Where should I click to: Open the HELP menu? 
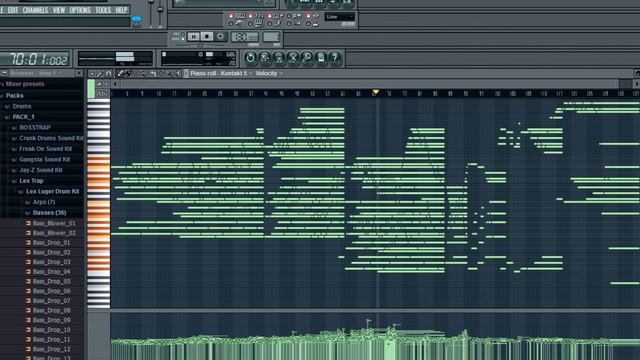click(x=121, y=10)
